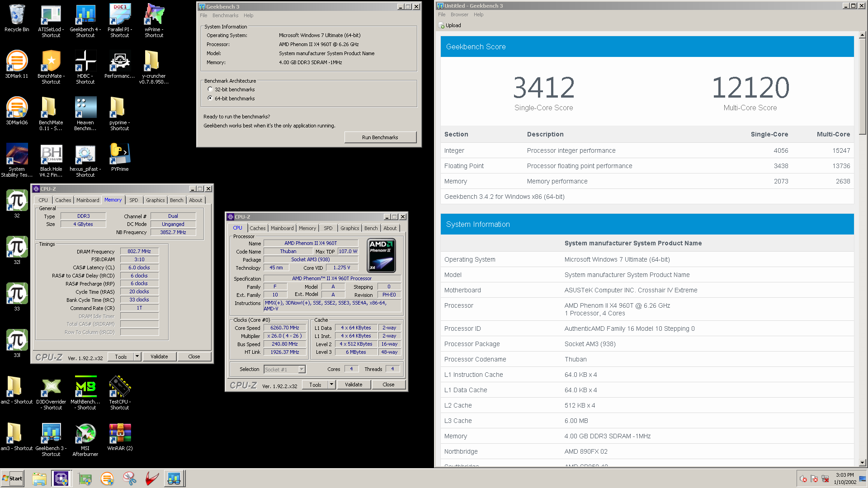Image resolution: width=868 pixels, height=488 pixels.
Task: Open SPD tab in Memory CPU-Z window
Action: coord(134,200)
